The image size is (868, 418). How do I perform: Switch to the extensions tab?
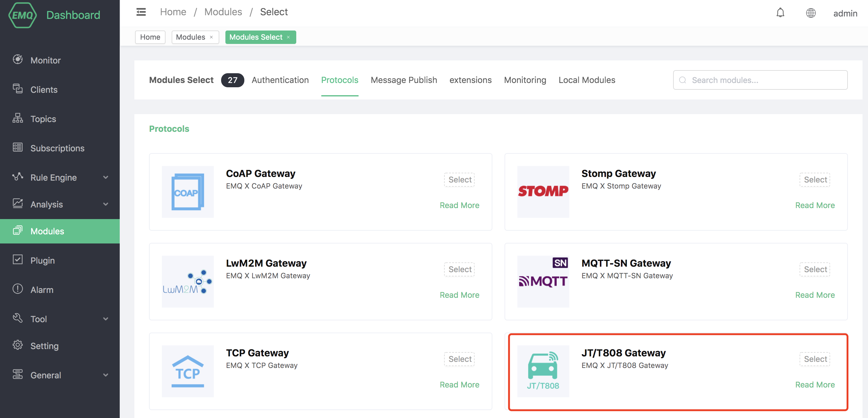tap(470, 80)
